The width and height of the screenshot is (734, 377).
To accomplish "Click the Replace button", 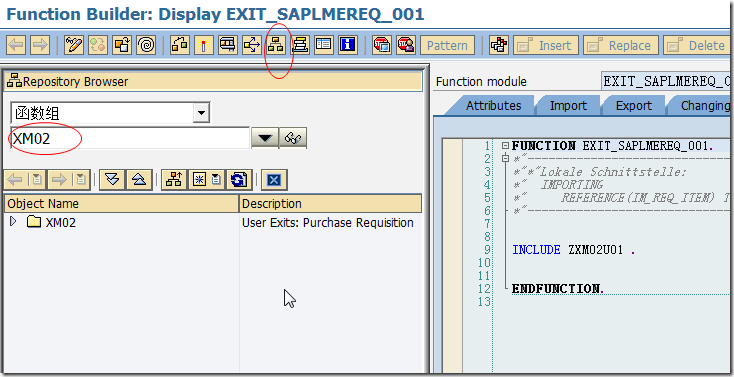I will (x=621, y=45).
